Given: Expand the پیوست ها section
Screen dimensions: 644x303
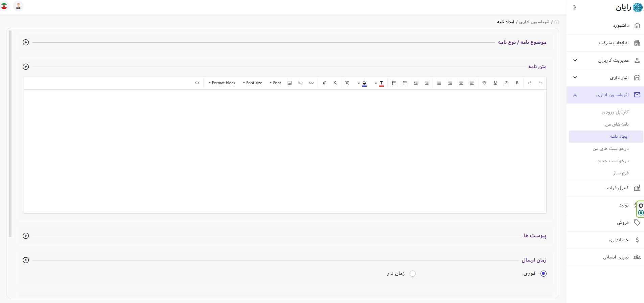Looking at the screenshot, I should 26,236.
